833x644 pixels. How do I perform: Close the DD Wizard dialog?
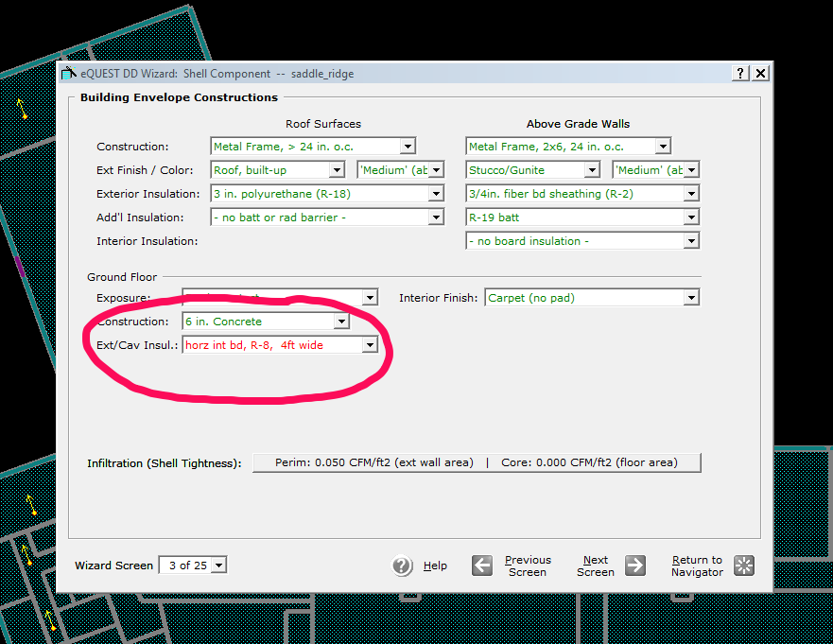pos(760,74)
